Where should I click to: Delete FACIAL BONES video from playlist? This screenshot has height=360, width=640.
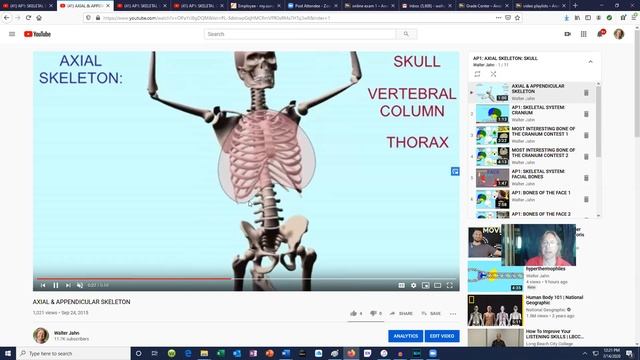pyautogui.click(x=586, y=178)
